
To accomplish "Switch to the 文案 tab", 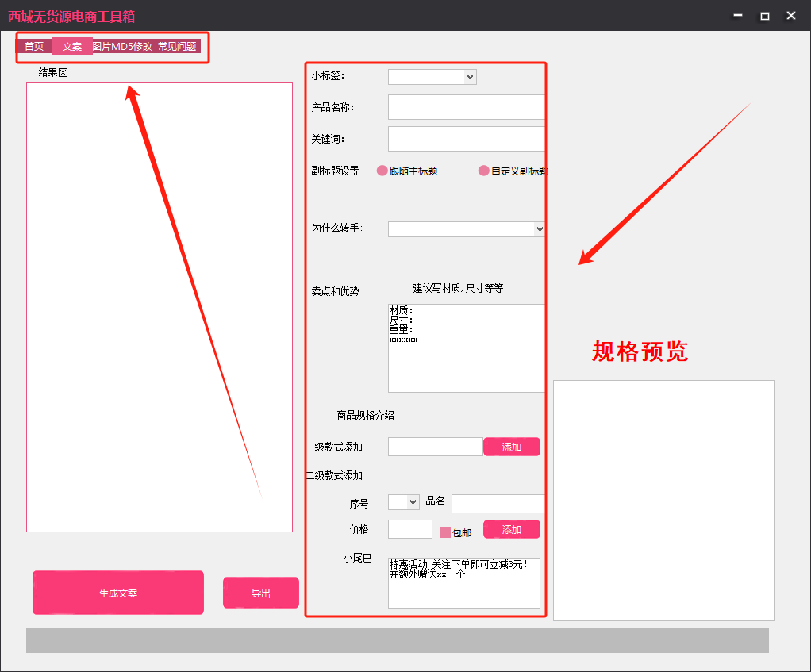I will [72, 47].
